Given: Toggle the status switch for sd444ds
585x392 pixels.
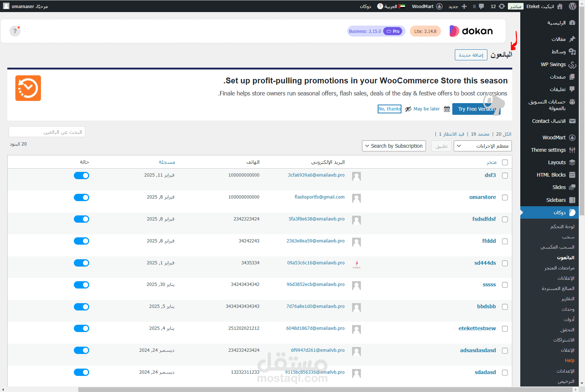Looking at the screenshot, I should tap(82, 263).
